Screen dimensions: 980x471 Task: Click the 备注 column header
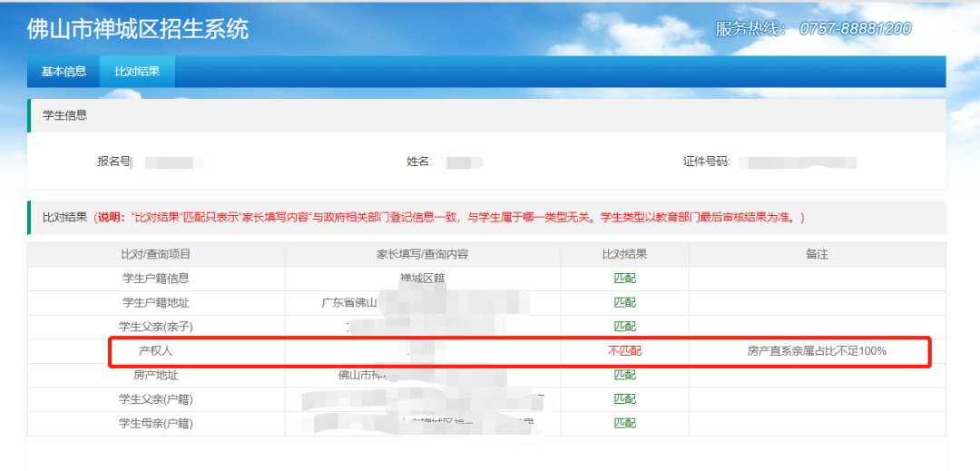pyautogui.click(x=817, y=255)
